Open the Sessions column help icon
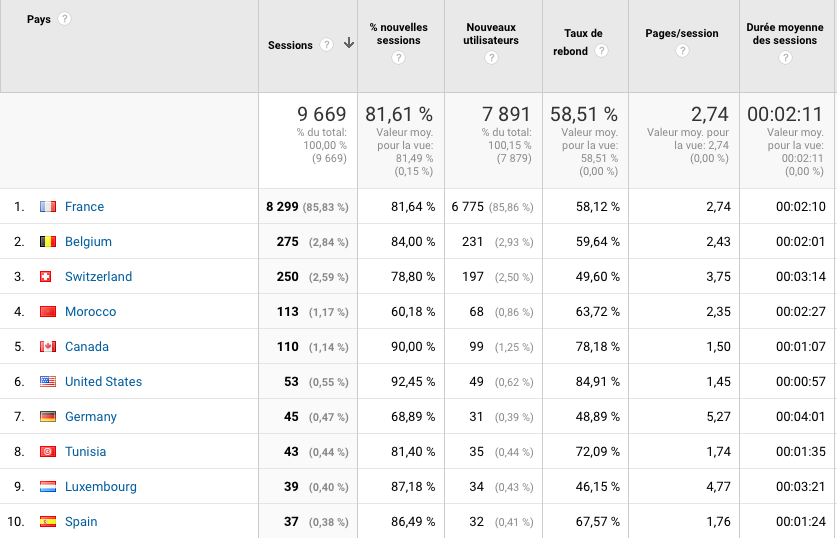The image size is (837, 538). (326, 45)
